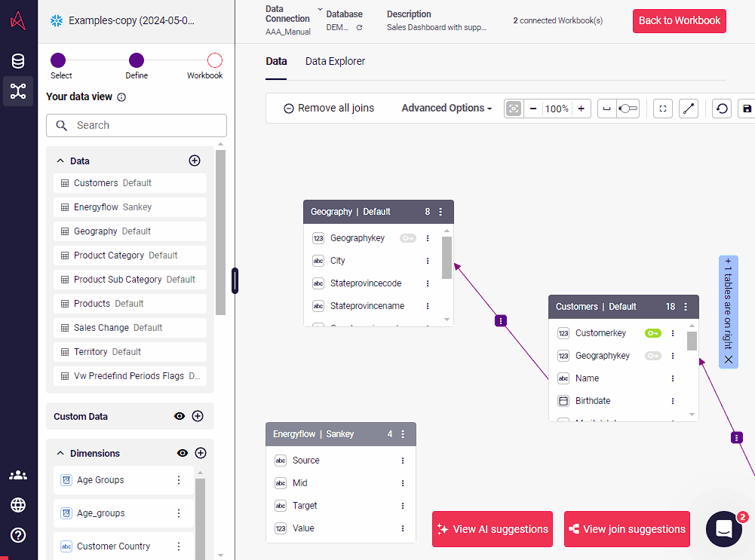Open the help icon in sidebar
This screenshot has height=560, width=755.
pos(18,535)
